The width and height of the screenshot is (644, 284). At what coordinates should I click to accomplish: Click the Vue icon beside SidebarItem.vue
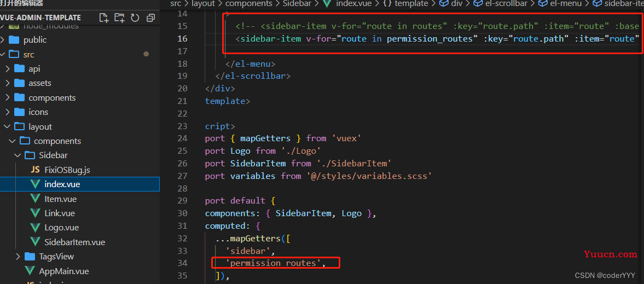[36, 242]
